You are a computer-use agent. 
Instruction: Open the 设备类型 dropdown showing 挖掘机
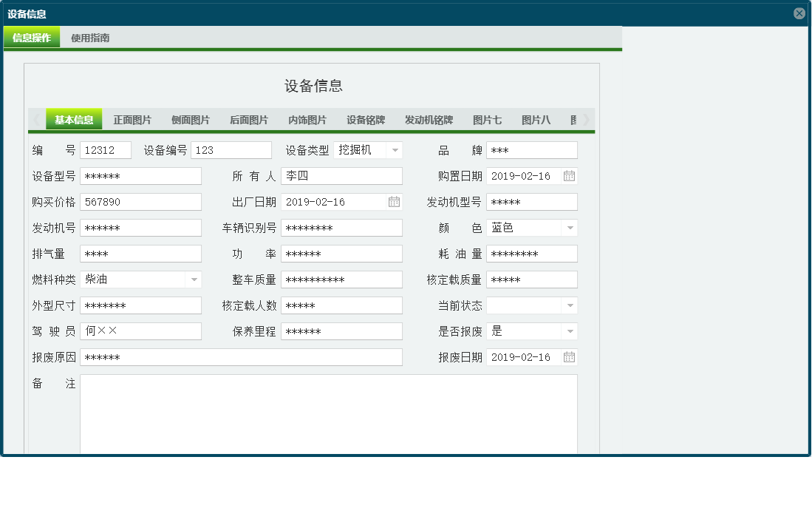(x=393, y=149)
